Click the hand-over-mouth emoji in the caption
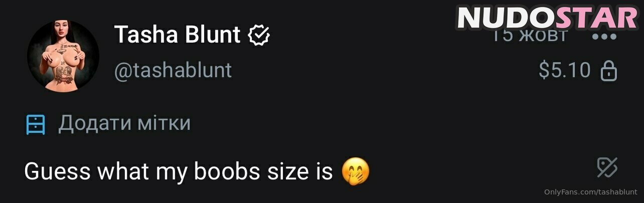Image resolution: width=644 pixels, height=203 pixels. pyautogui.click(x=356, y=171)
